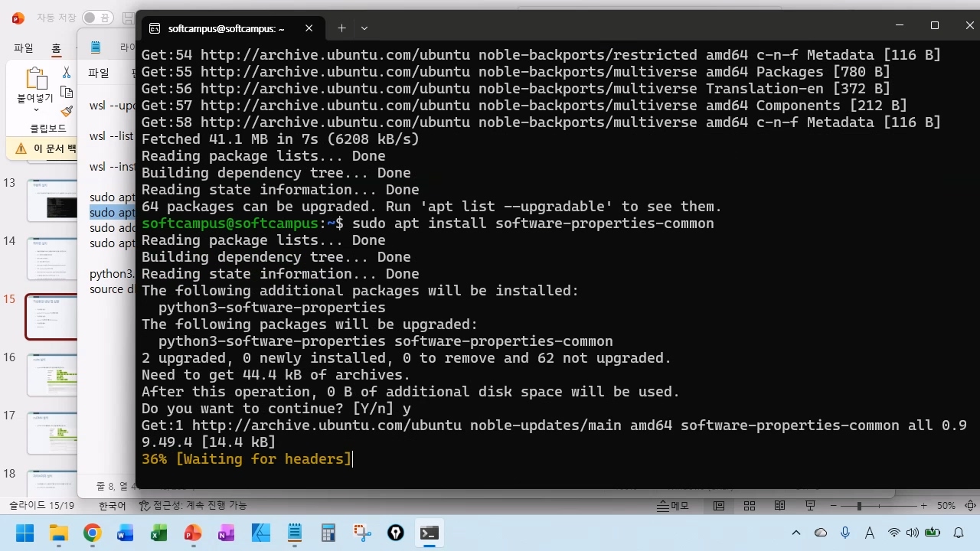The height and width of the screenshot is (551, 980).
Task: Switch to Normal view in PowerPoint status bar
Action: tap(719, 506)
